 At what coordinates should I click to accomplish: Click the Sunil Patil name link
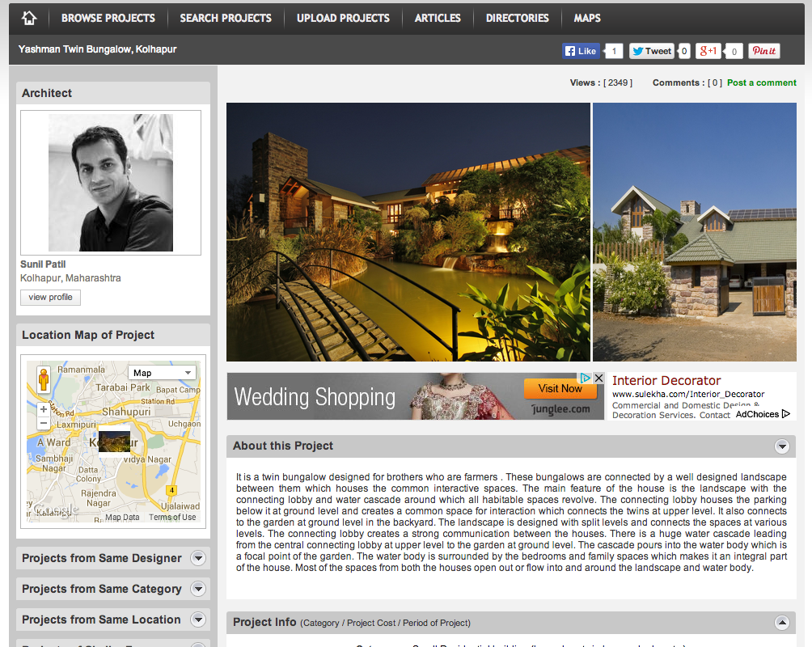pos(43,264)
